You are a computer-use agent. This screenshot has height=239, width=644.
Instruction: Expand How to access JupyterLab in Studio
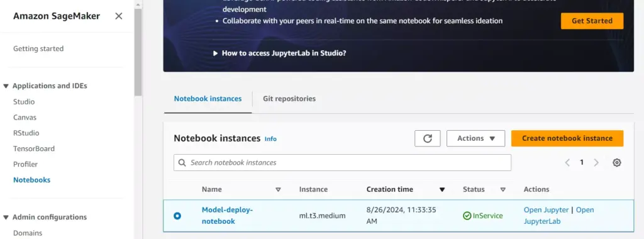coord(279,53)
